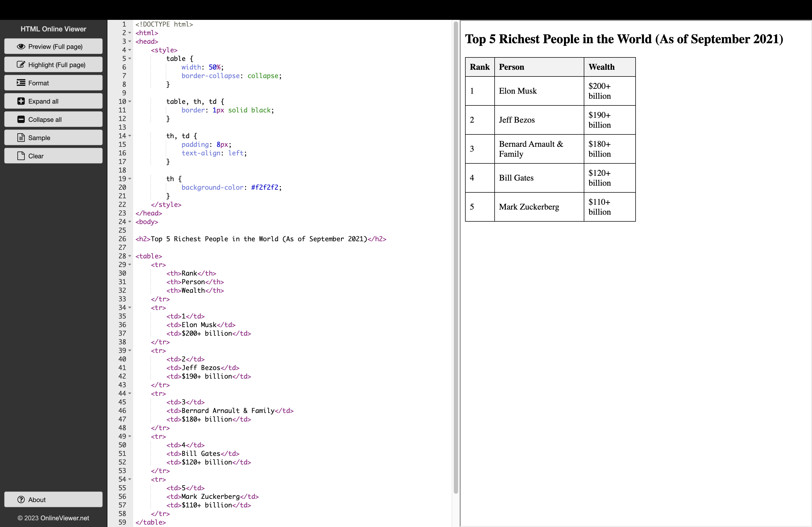The width and height of the screenshot is (812, 527).
Task: Click the $120+ billion preview cell
Action: pos(610,178)
